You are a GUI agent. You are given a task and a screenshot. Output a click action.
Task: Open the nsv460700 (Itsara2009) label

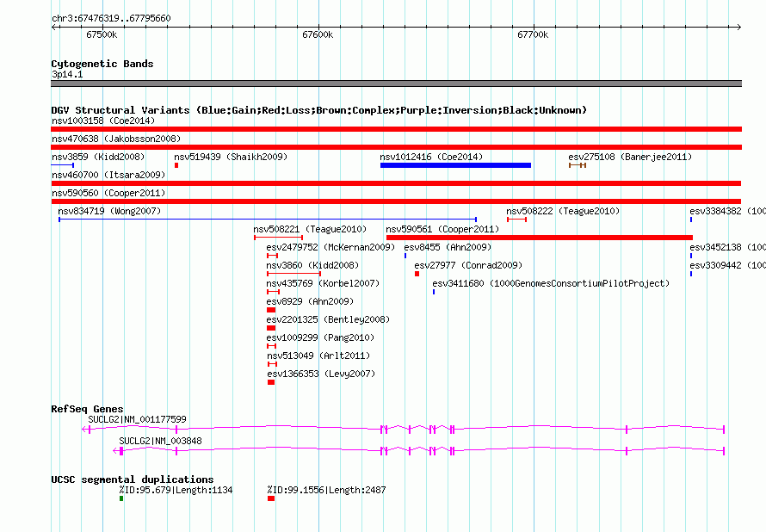click(x=108, y=175)
